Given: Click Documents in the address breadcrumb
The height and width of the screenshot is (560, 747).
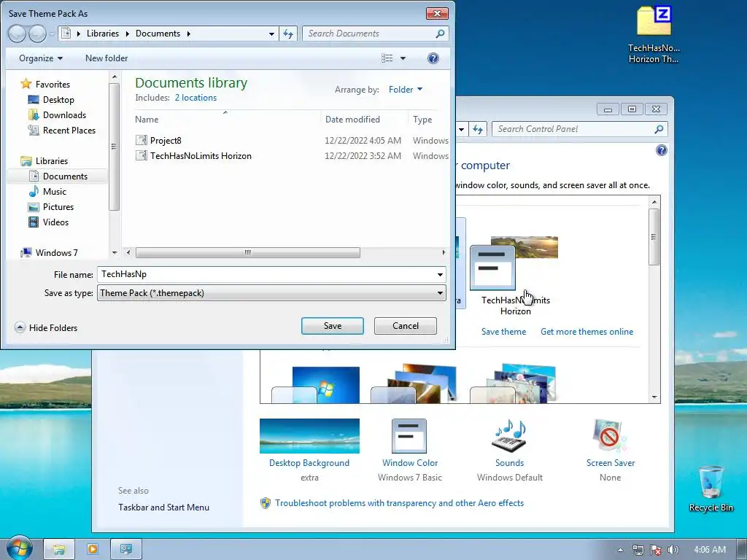Looking at the screenshot, I should [158, 34].
